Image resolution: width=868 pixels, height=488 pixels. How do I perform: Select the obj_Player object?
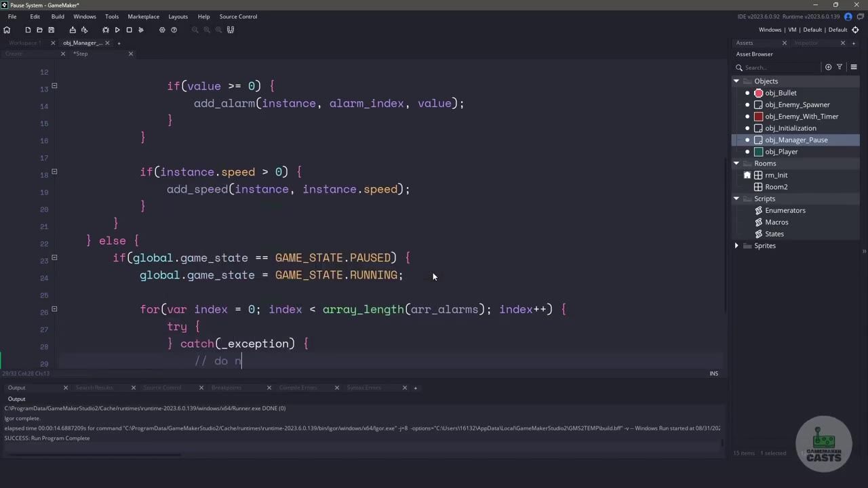click(x=781, y=152)
